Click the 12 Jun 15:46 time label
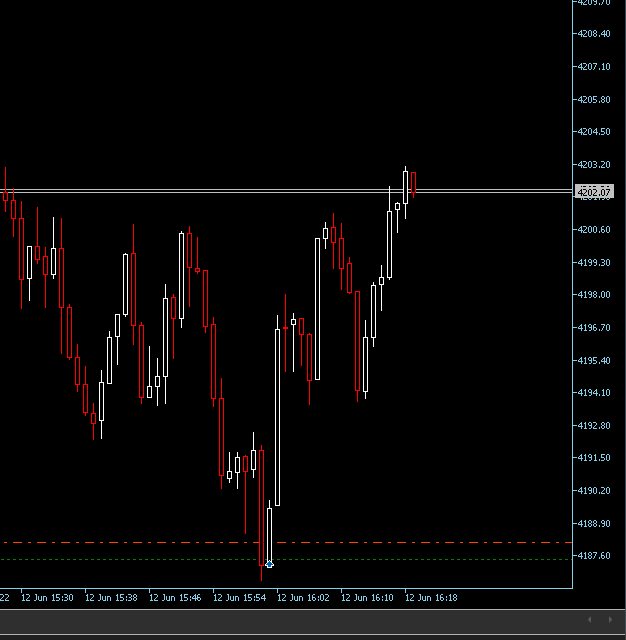The height and width of the screenshot is (640, 626). [x=175, y=598]
